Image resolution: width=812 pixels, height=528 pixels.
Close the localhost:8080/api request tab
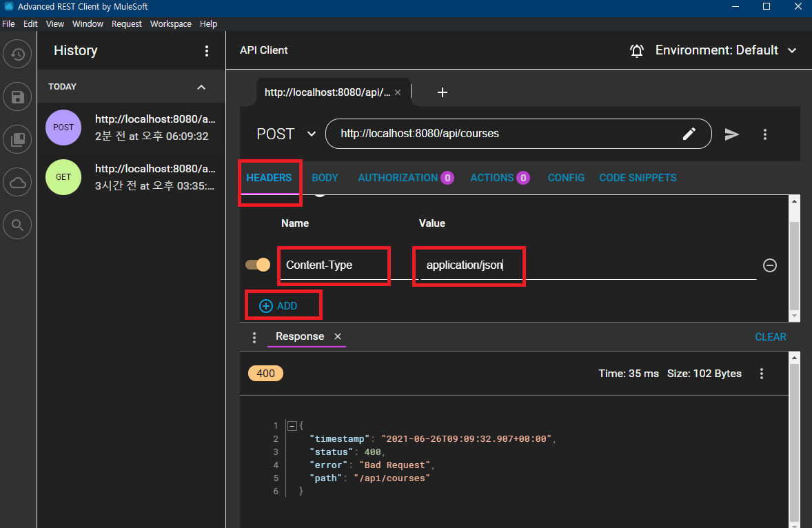[398, 92]
